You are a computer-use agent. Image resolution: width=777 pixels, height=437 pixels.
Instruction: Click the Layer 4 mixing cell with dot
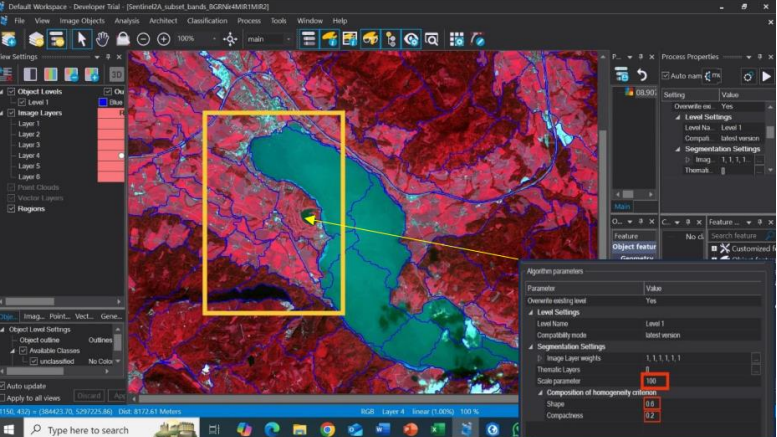coord(111,156)
